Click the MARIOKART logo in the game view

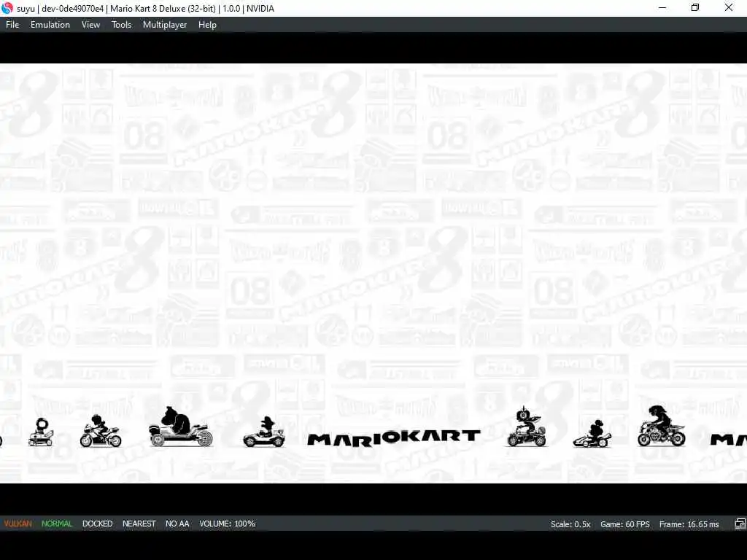pos(394,437)
